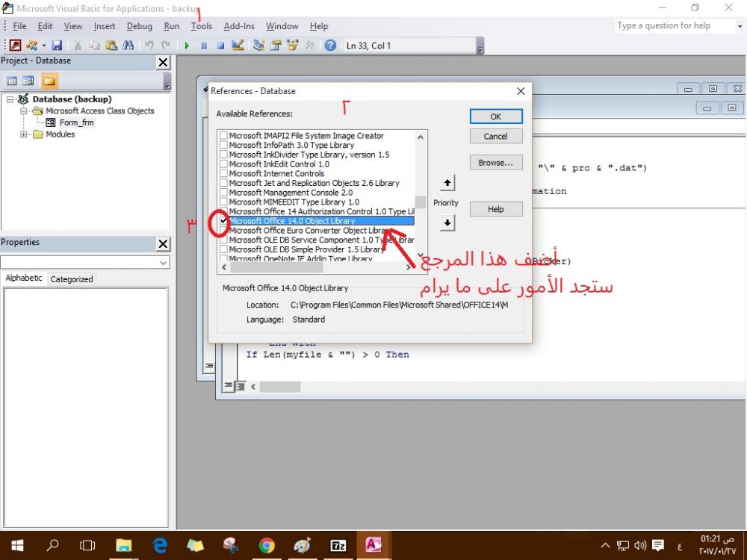This screenshot has height=560, width=747.
Task: Show hidden system tray icons
Action: (605, 545)
